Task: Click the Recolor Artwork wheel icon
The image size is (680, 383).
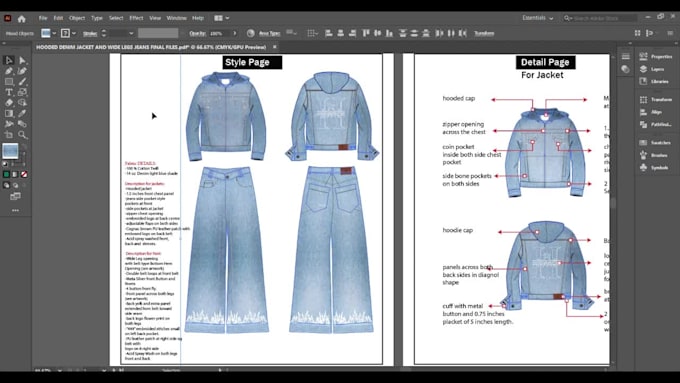Action: [251, 33]
